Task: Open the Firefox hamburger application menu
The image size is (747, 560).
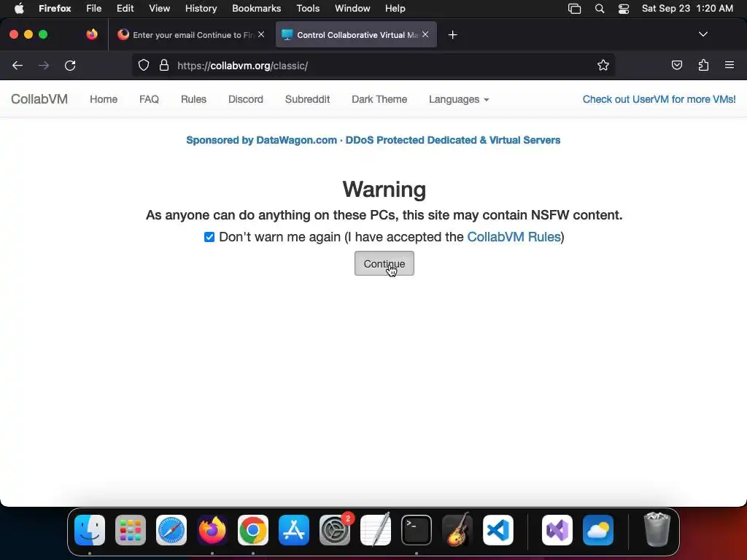Action: pyautogui.click(x=729, y=65)
